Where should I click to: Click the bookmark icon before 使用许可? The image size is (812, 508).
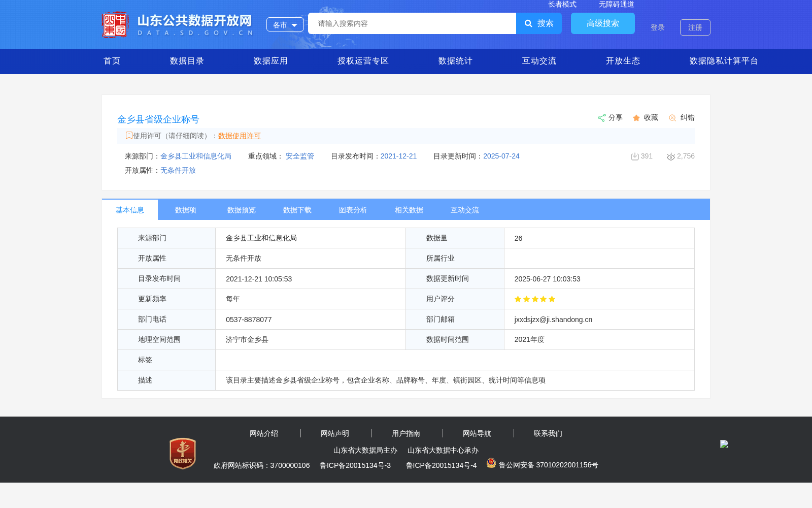[129, 135]
